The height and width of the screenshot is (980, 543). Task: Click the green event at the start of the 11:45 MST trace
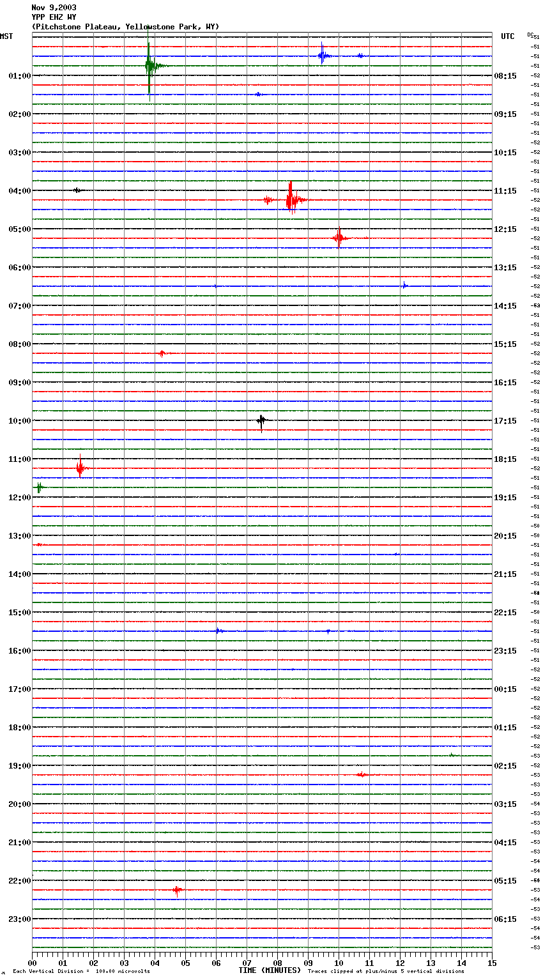pyautogui.click(x=39, y=487)
